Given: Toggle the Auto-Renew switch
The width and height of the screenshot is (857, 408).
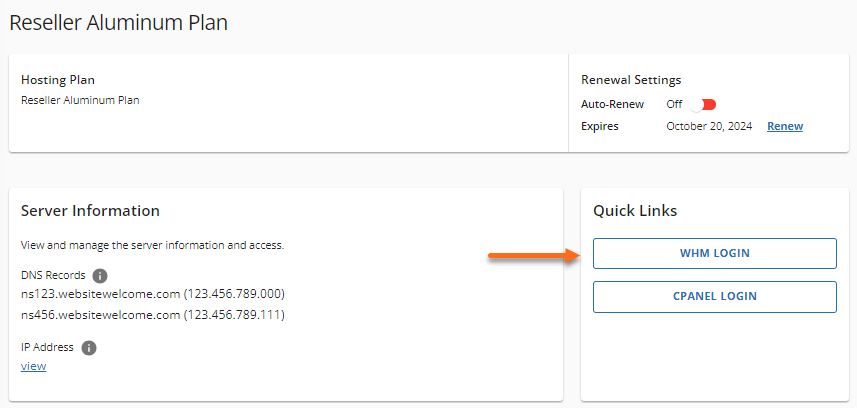Looking at the screenshot, I should coord(705,104).
